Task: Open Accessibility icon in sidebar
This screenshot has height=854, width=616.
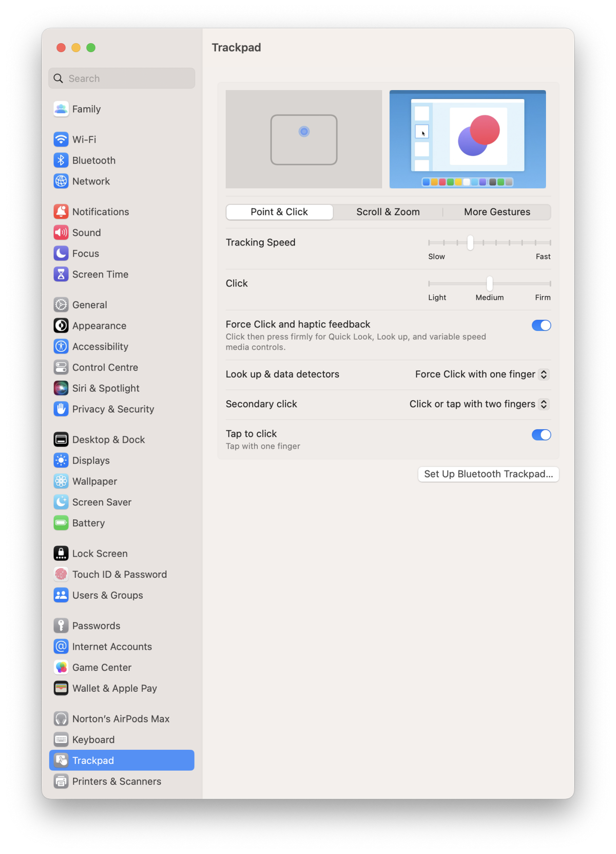Action: [61, 347]
